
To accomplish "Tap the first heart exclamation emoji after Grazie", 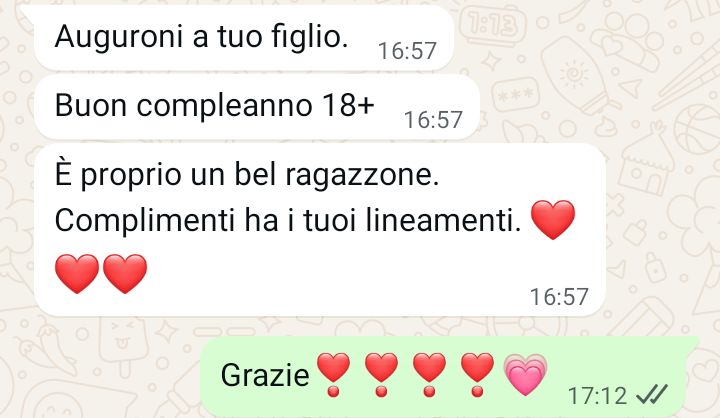I will click(333, 375).
